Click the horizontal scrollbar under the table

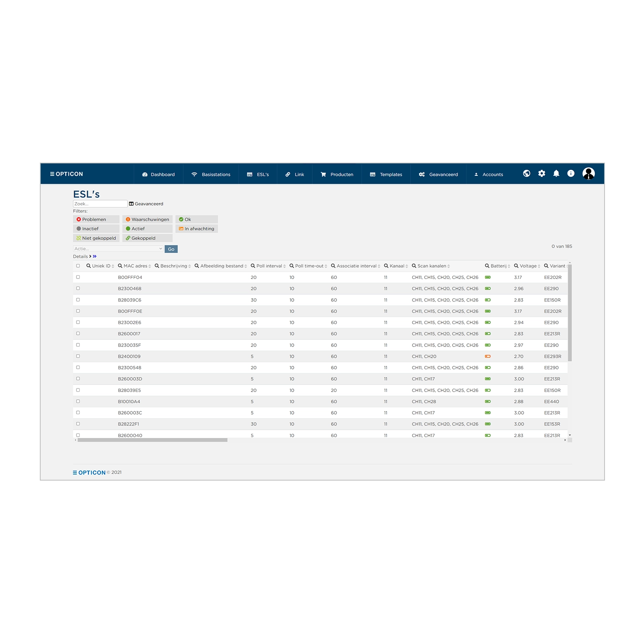[x=153, y=440]
